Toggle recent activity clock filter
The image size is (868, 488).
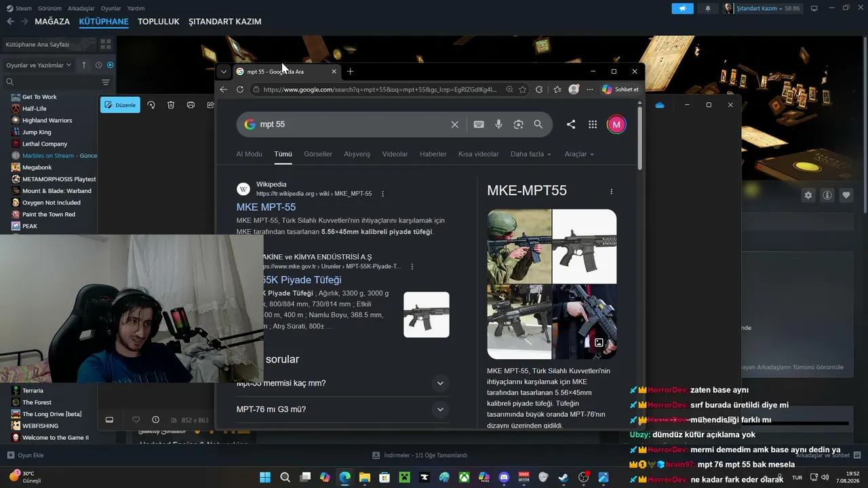point(98,65)
